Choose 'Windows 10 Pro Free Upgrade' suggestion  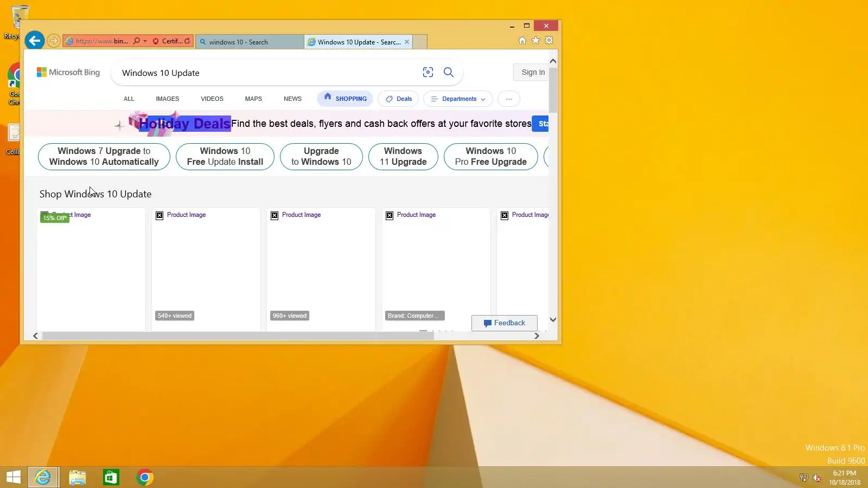click(491, 156)
